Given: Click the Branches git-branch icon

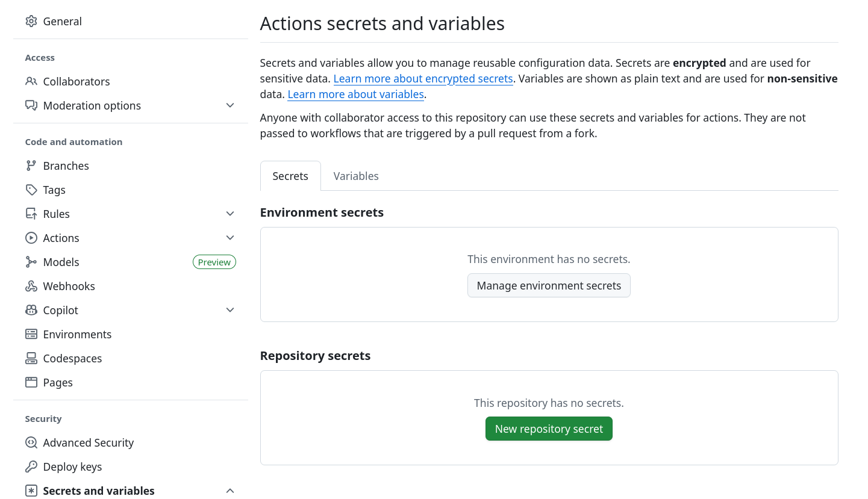Looking at the screenshot, I should click(x=31, y=166).
